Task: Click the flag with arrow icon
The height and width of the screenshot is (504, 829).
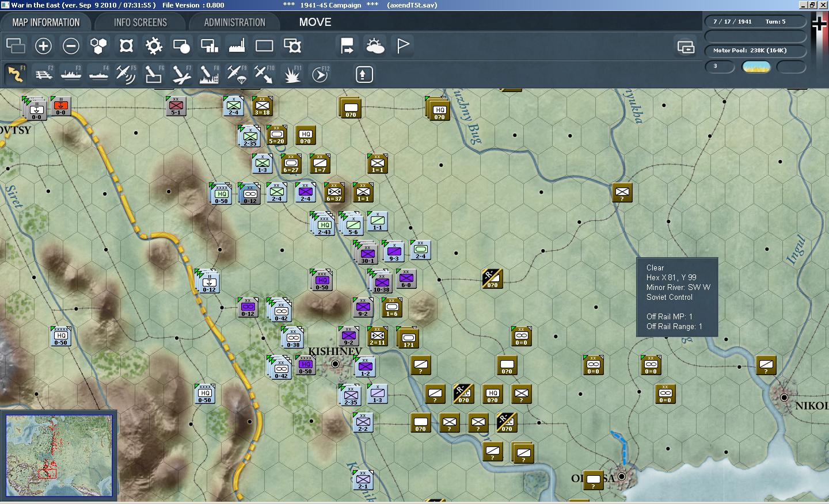Action: click(x=347, y=46)
